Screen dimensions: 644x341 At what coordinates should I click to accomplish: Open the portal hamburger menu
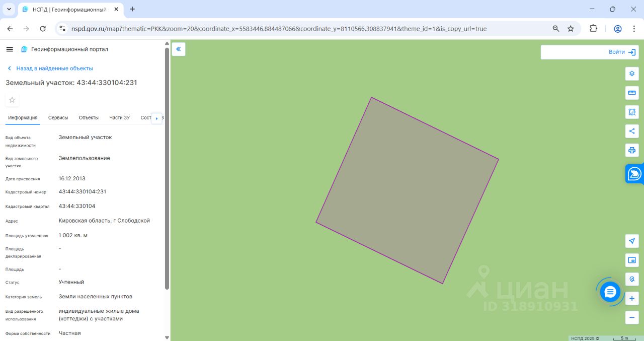coord(10,49)
